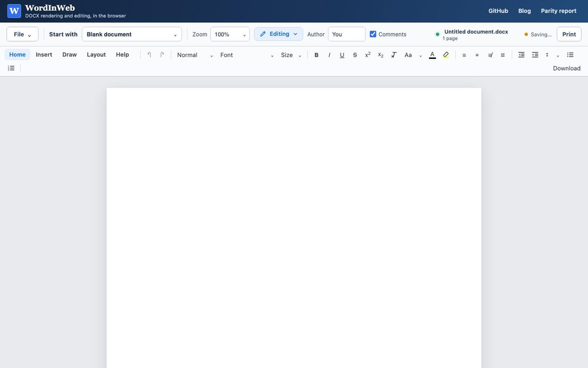Open the font Size dropdown

[291, 55]
